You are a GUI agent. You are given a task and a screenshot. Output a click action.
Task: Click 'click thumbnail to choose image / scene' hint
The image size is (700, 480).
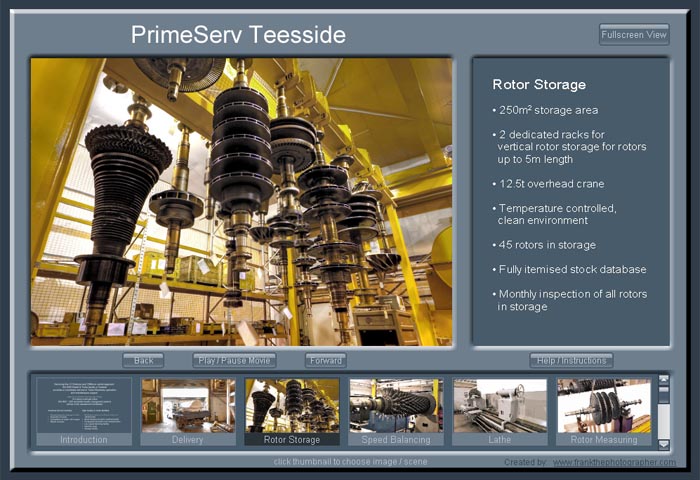point(350,462)
